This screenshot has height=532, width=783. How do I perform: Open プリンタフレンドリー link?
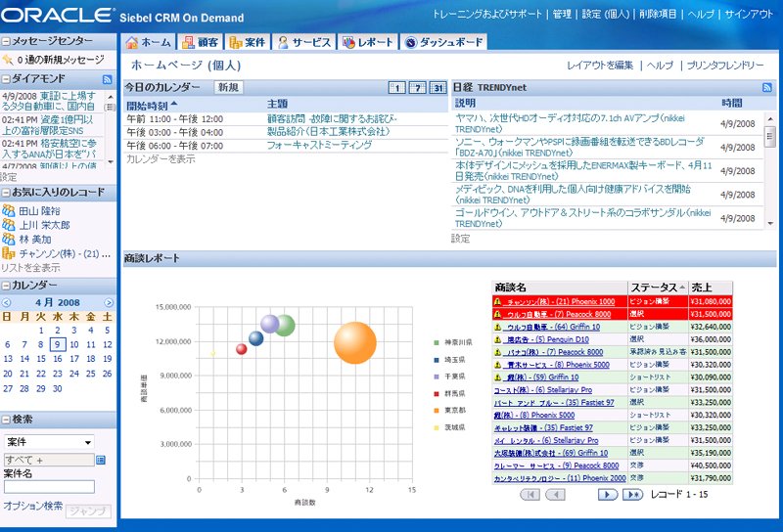[x=725, y=66]
